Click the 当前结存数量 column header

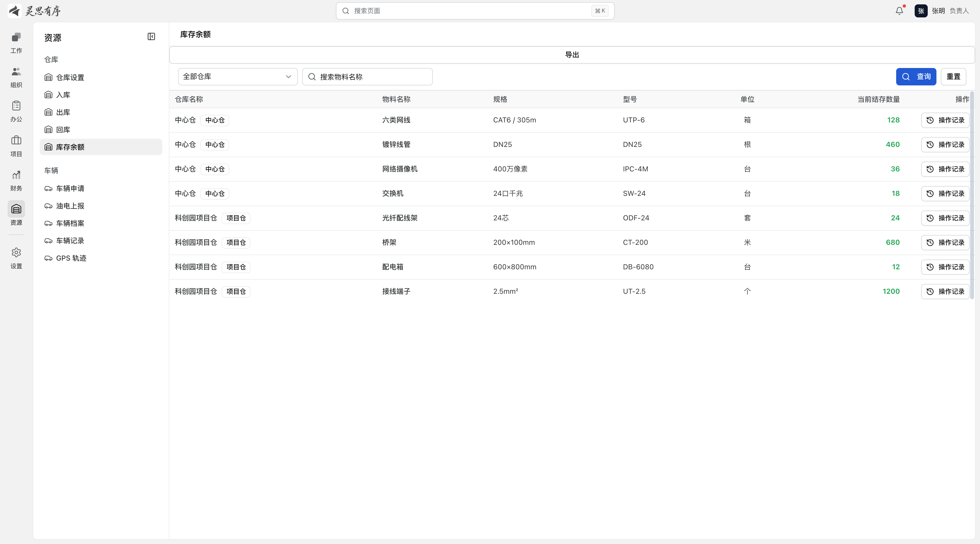(x=878, y=100)
